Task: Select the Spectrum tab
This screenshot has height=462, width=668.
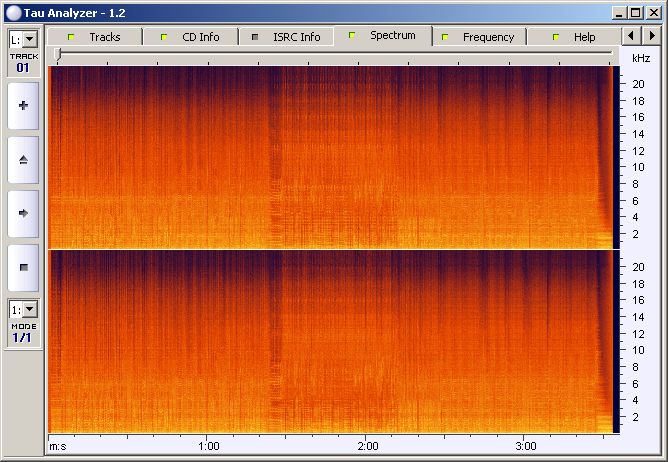Action: click(x=383, y=35)
